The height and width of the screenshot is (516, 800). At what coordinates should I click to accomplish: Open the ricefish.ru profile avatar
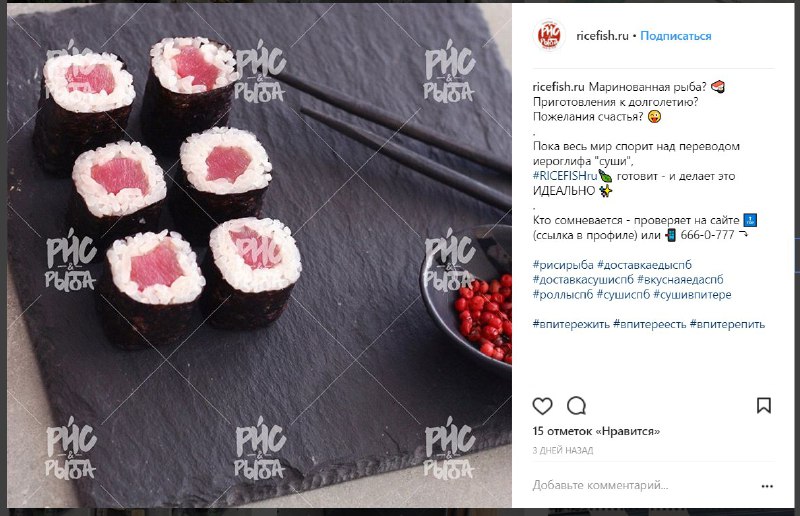549,36
